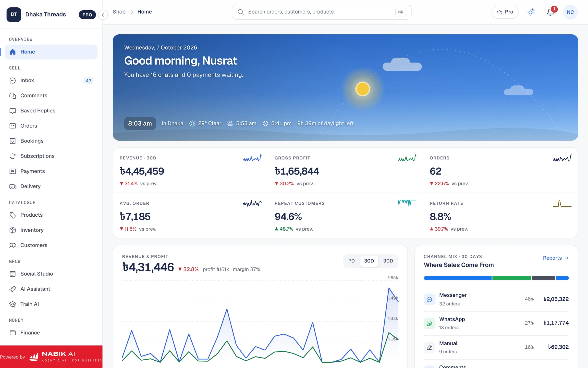Click the Repeat Customers value 94.6%
The width and height of the screenshot is (588, 368).
tap(288, 217)
